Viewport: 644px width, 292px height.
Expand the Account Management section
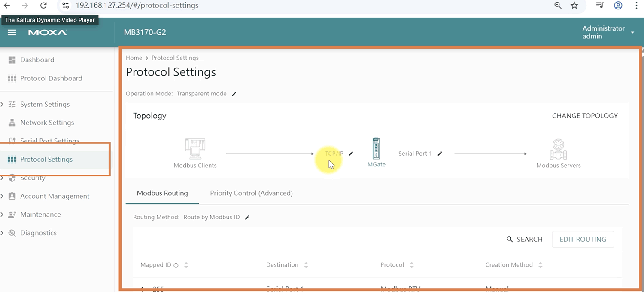click(55, 196)
